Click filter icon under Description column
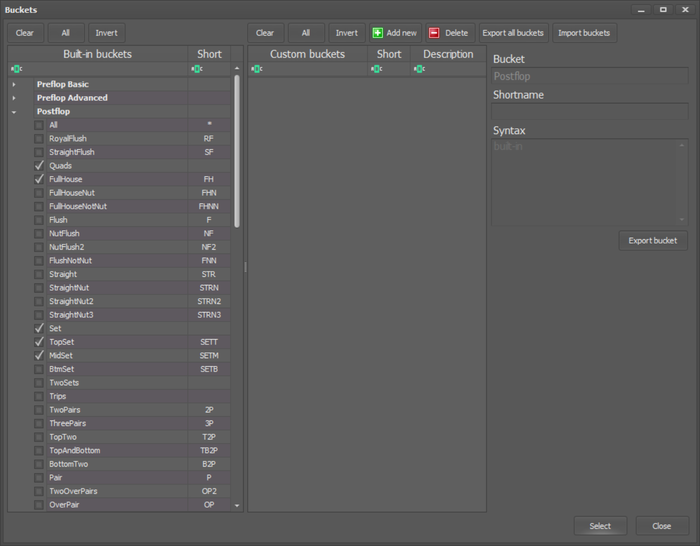Viewport: 700px width, 546px height. pos(419,69)
